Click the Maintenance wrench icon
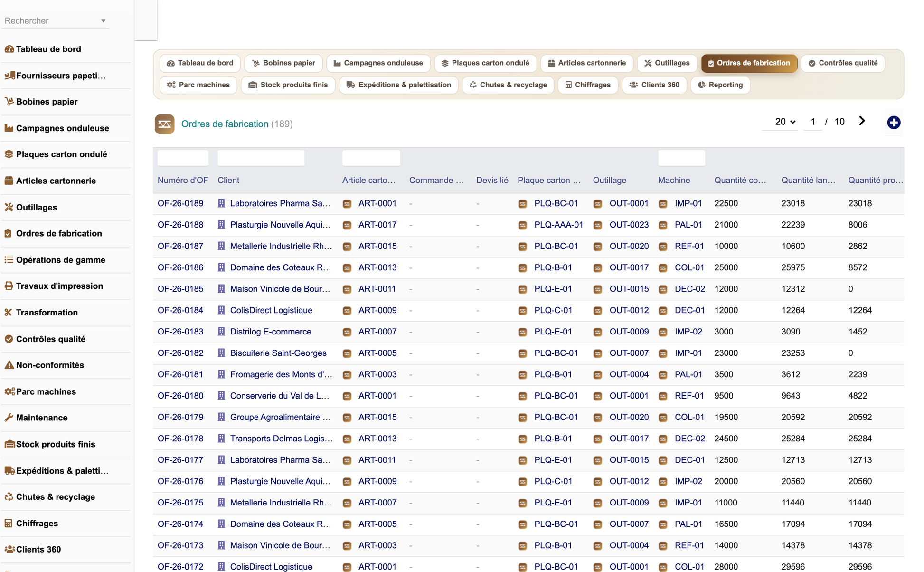924x572 pixels. (9, 418)
